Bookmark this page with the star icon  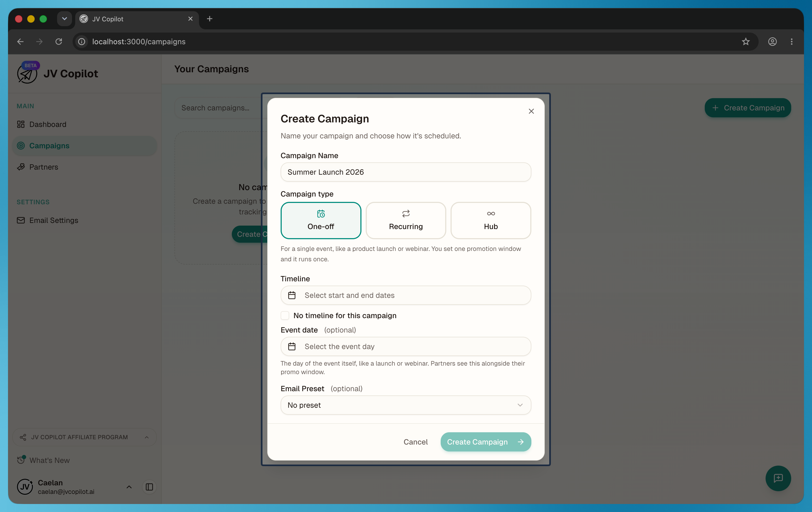coord(746,41)
